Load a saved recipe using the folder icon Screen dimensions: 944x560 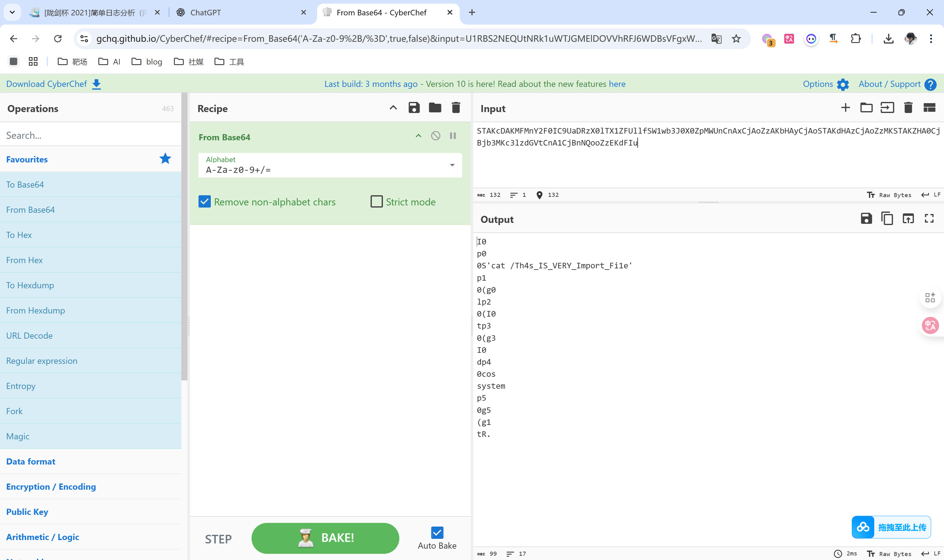pos(435,108)
